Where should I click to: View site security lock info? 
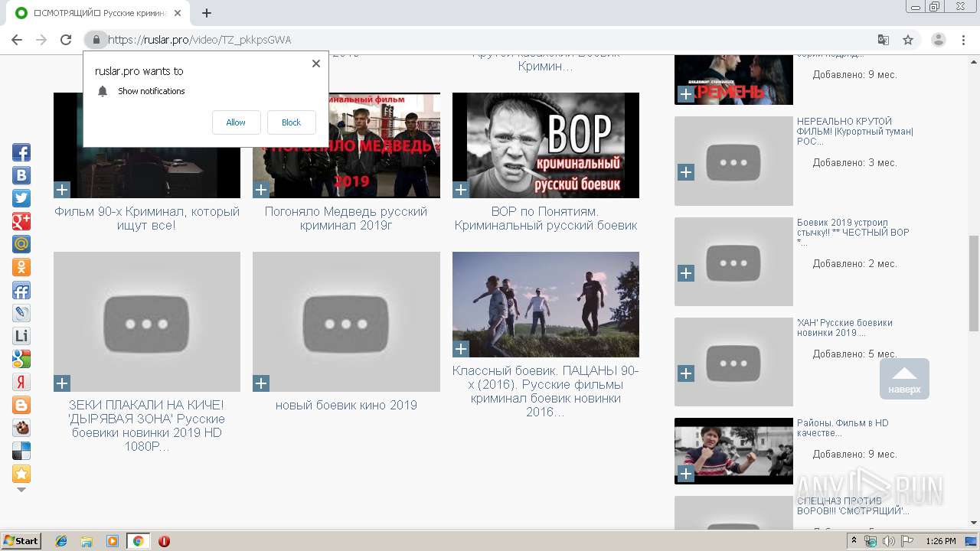96,40
